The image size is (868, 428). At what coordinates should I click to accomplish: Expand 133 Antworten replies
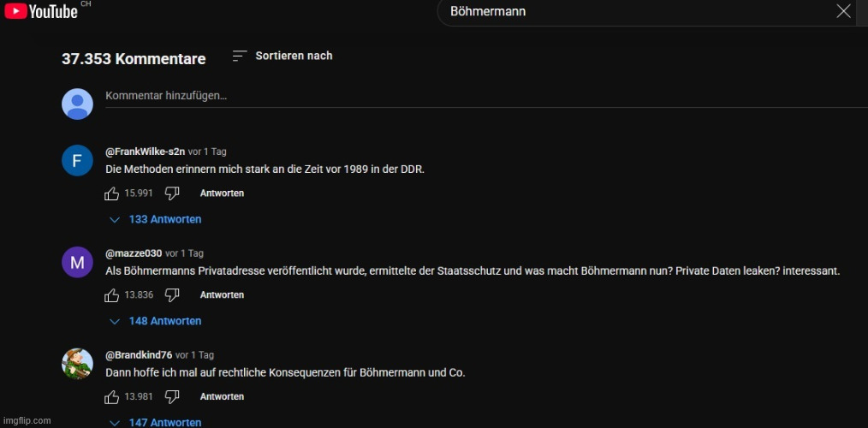point(156,219)
